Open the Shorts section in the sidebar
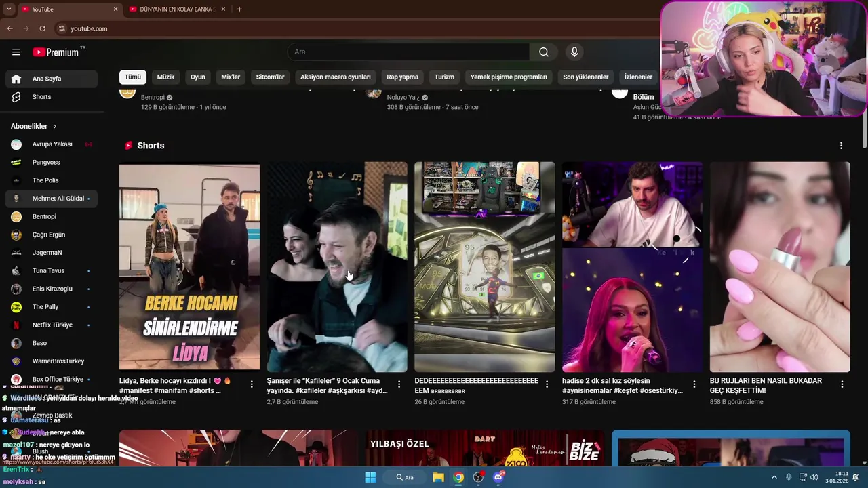The image size is (868, 488). pos(52,97)
